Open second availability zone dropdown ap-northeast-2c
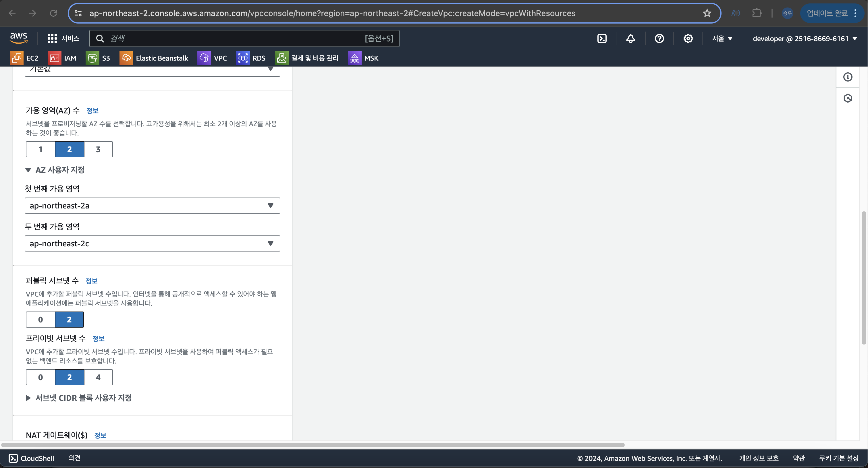 coord(152,243)
